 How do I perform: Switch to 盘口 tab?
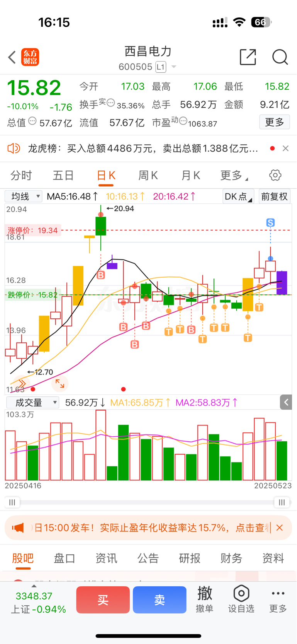64,558
